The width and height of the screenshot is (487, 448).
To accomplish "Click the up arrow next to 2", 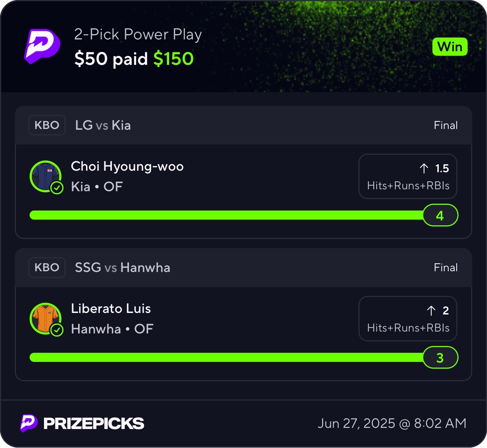I will point(431,311).
